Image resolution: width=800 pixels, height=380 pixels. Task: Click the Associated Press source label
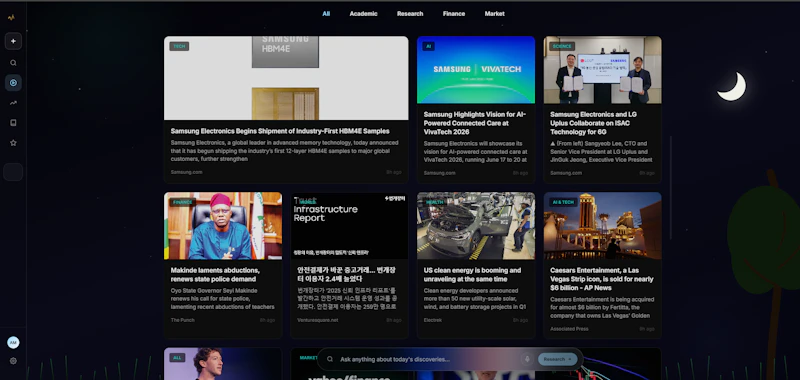[x=569, y=329]
